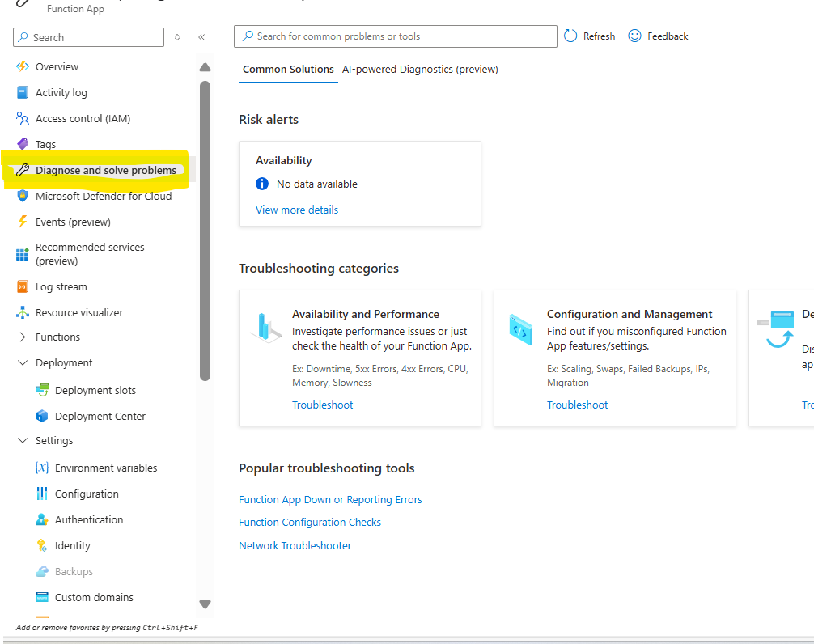Click Search for common problems or tools

click(x=396, y=36)
